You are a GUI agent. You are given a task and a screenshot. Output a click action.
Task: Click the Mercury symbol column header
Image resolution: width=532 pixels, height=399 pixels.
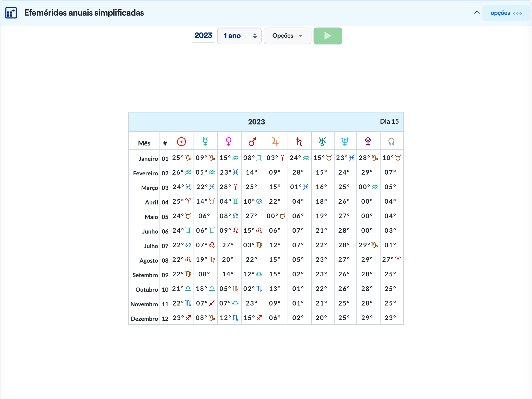pyautogui.click(x=205, y=142)
